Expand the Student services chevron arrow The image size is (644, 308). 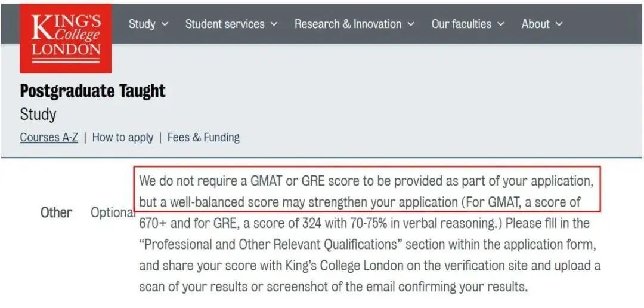click(x=274, y=24)
